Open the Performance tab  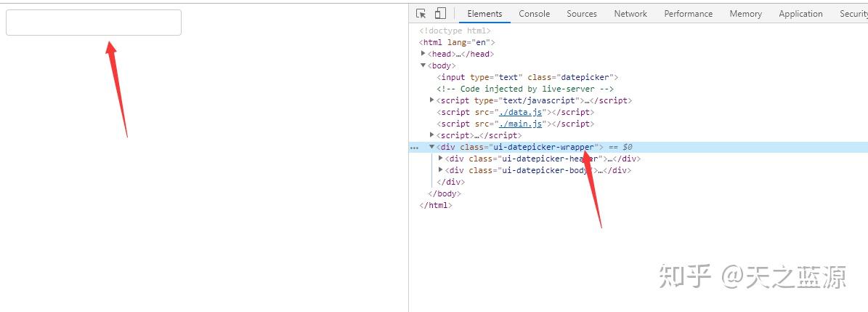pyautogui.click(x=689, y=14)
